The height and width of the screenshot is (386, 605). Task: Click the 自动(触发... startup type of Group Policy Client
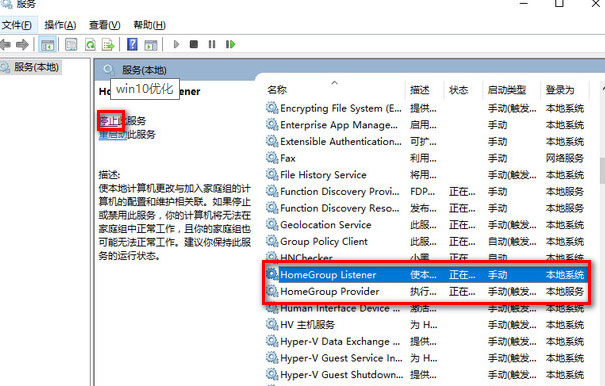pyautogui.click(x=512, y=242)
